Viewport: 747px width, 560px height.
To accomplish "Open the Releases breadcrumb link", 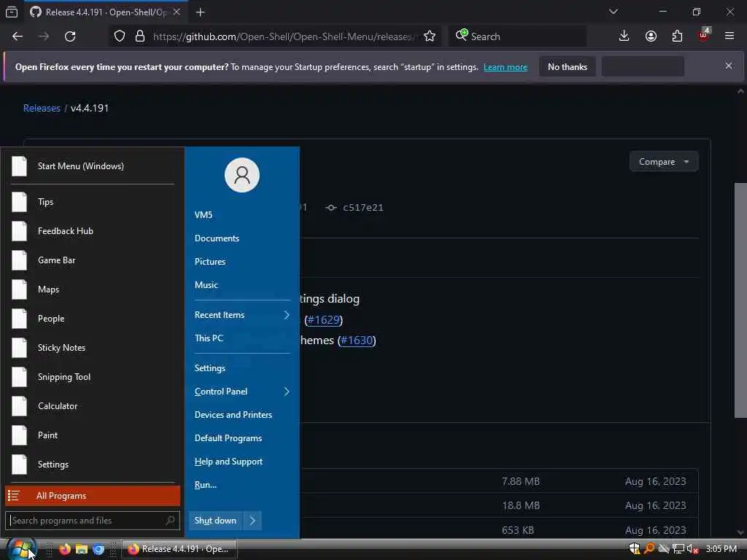I will [42, 108].
